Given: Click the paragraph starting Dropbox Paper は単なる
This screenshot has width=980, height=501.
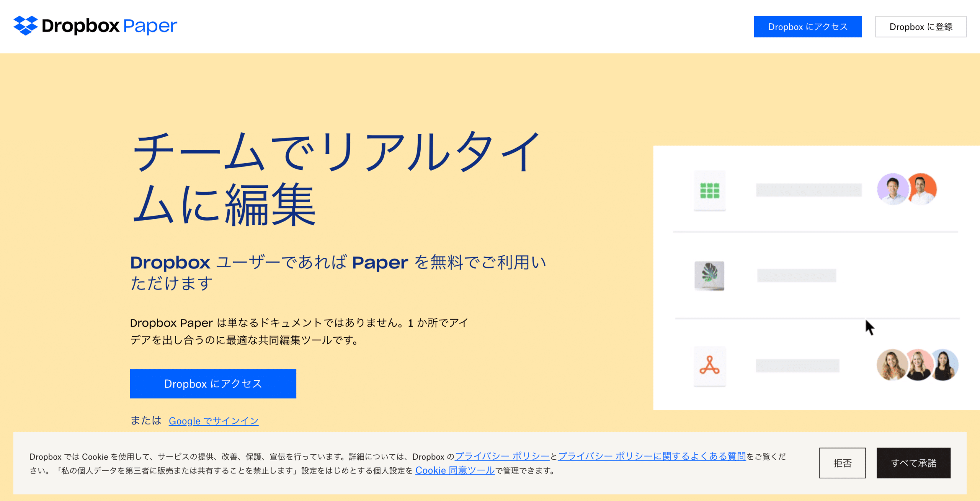Looking at the screenshot, I should [299, 331].
